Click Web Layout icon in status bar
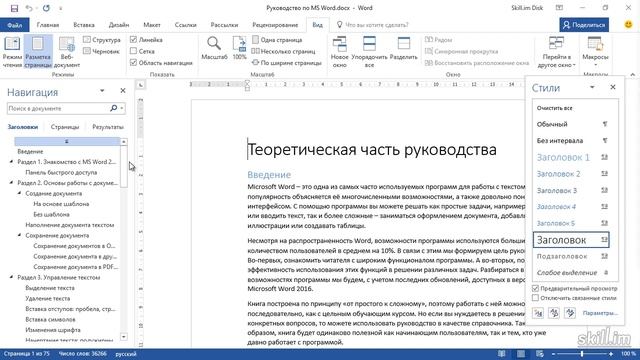This screenshot has width=640, height=360. tap(540, 354)
